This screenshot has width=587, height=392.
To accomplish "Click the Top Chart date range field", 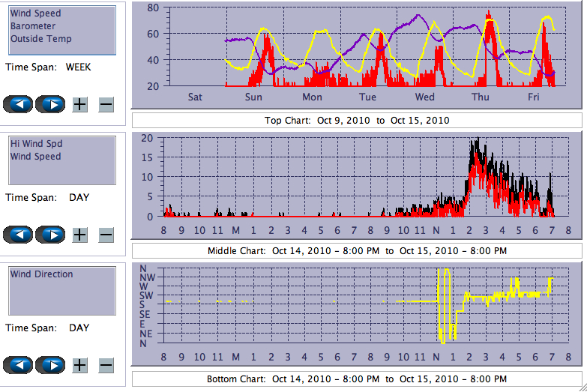I will [357, 121].
